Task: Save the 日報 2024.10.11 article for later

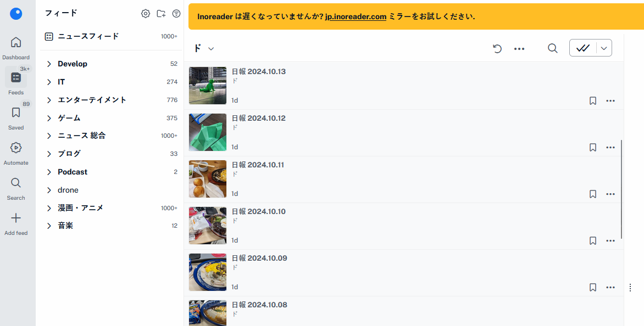Action: coord(593,194)
